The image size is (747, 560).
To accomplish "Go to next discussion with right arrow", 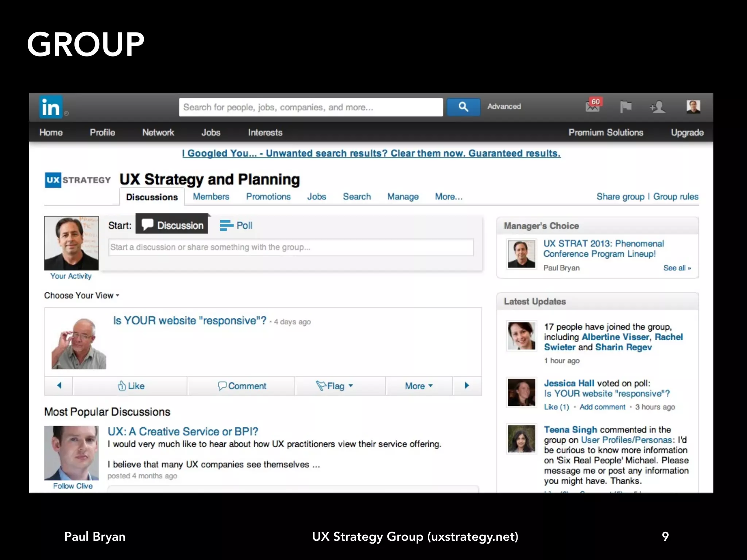I will click(467, 386).
